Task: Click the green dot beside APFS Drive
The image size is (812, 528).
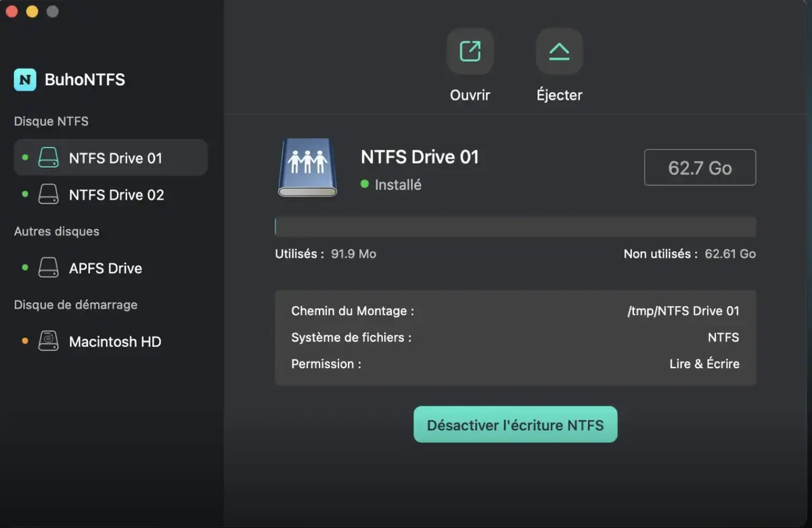Action: click(x=25, y=268)
